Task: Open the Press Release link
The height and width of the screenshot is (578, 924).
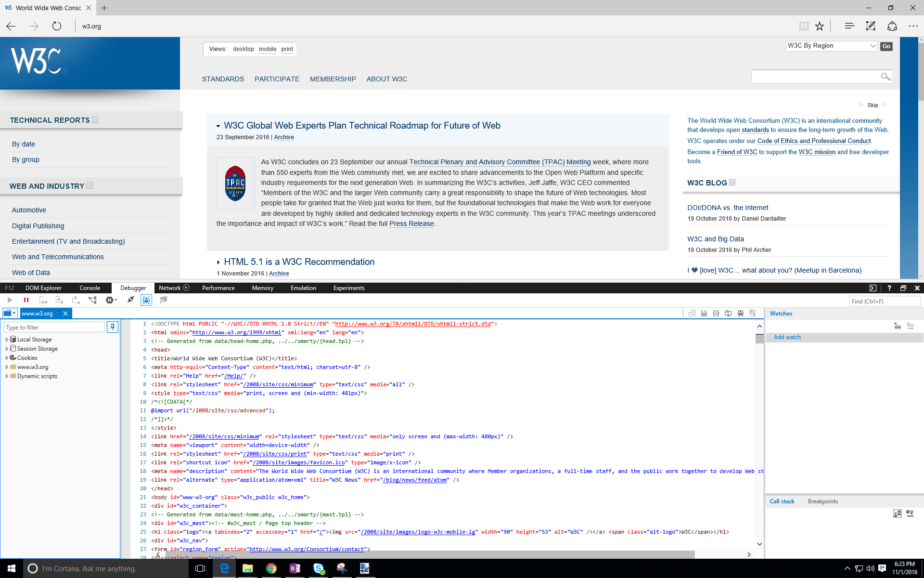Action: click(411, 223)
